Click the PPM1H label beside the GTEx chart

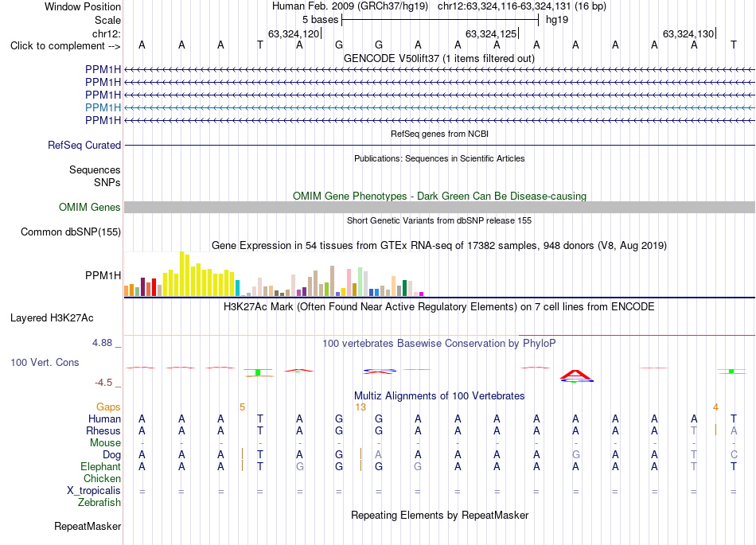(103, 275)
